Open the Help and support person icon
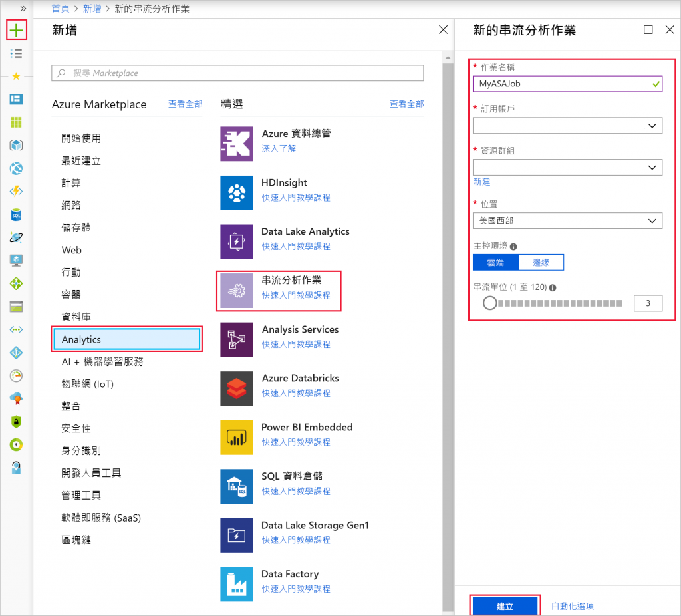Screen dimensions: 681x616 (16, 468)
